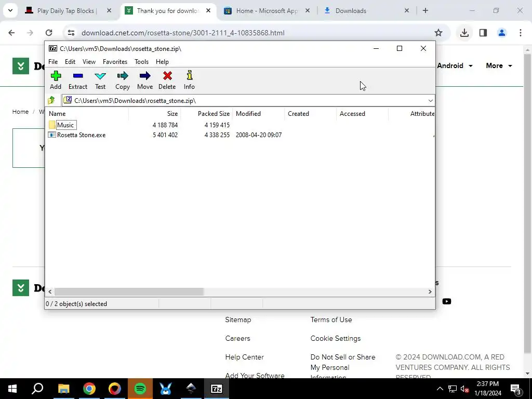The width and height of the screenshot is (532, 399).
Task: Open Chrome downloads tray icon
Action: pyautogui.click(x=464, y=33)
